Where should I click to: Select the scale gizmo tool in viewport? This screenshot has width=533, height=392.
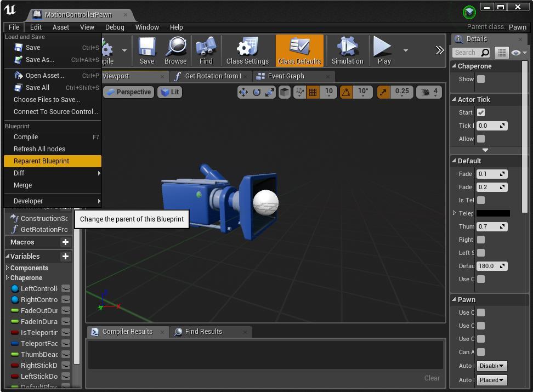(x=270, y=92)
